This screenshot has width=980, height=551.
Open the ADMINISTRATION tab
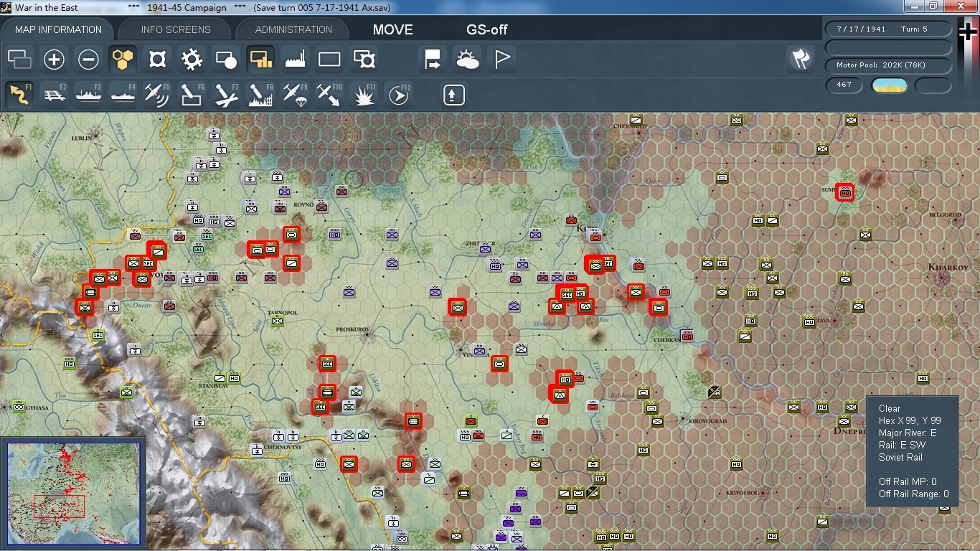click(x=293, y=29)
